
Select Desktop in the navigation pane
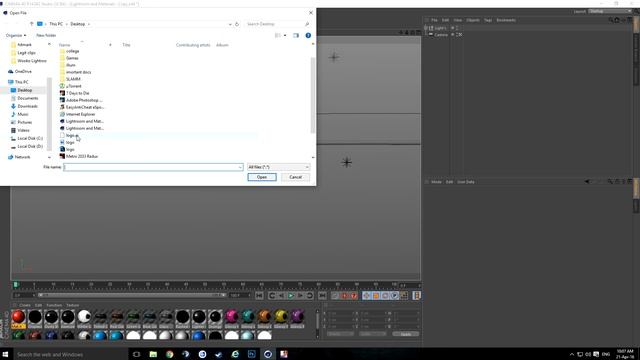click(24, 90)
